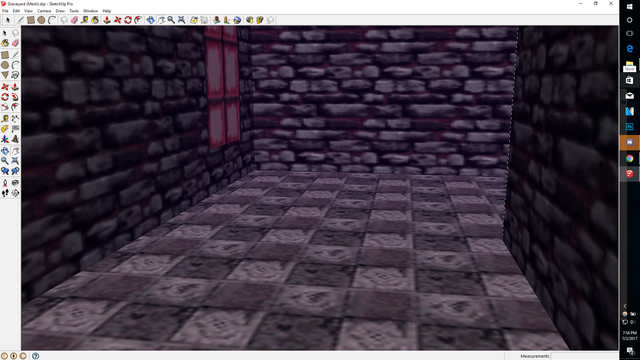This screenshot has height=360, width=640.
Task: Select the Circle tool in horizontal toolbar
Action: [x=41, y=20]
